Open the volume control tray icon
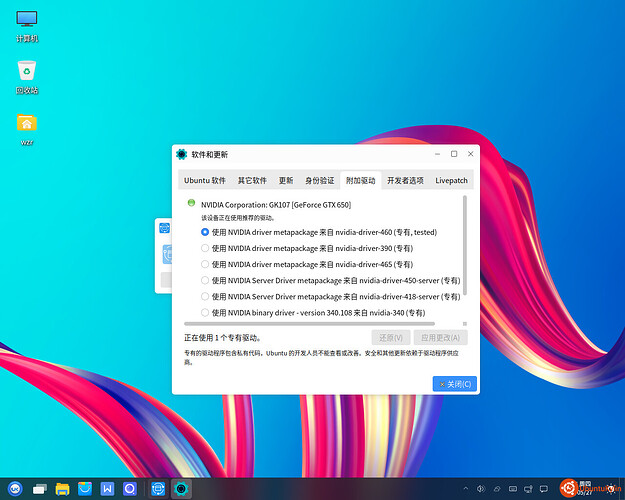 tap(481, 488)
